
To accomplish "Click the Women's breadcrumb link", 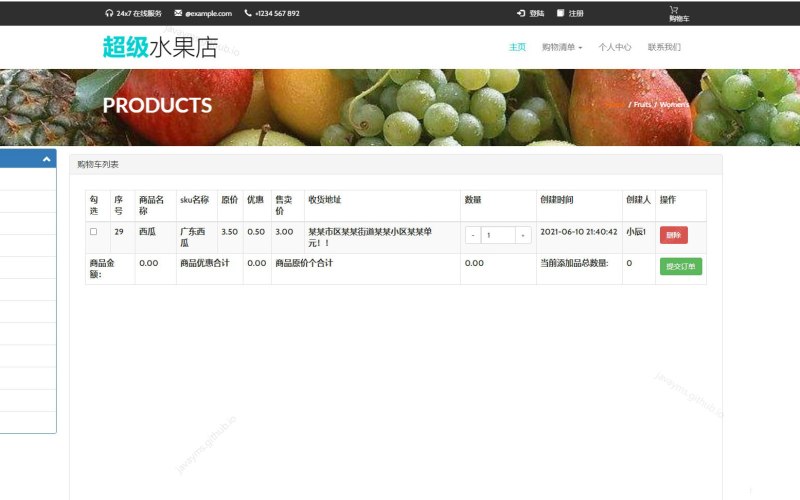I will [674, 105].
